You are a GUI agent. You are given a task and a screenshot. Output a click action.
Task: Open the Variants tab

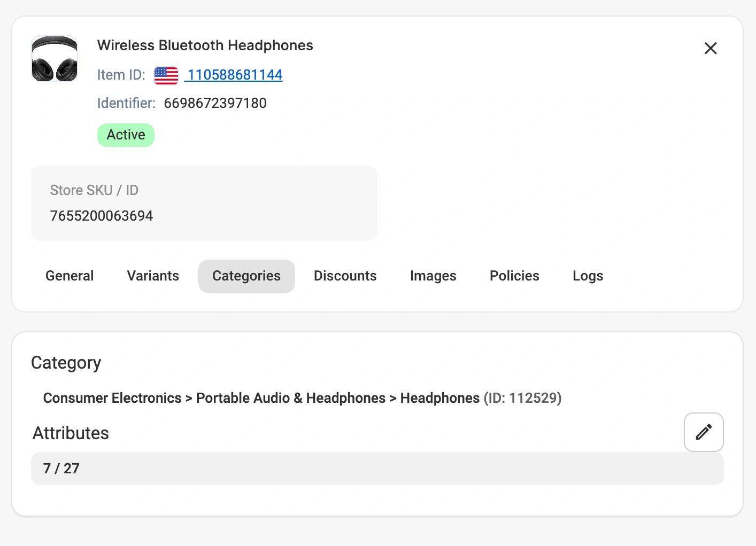pos(153,276)
